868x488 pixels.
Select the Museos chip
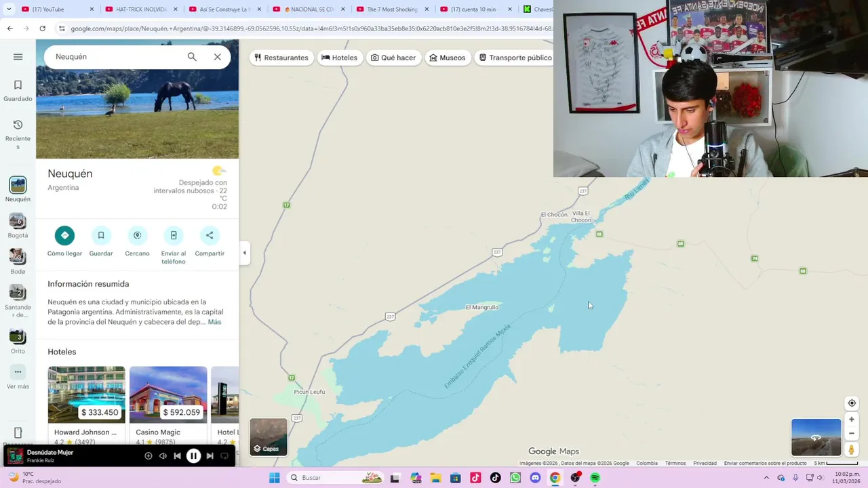(x=448, y=58)
